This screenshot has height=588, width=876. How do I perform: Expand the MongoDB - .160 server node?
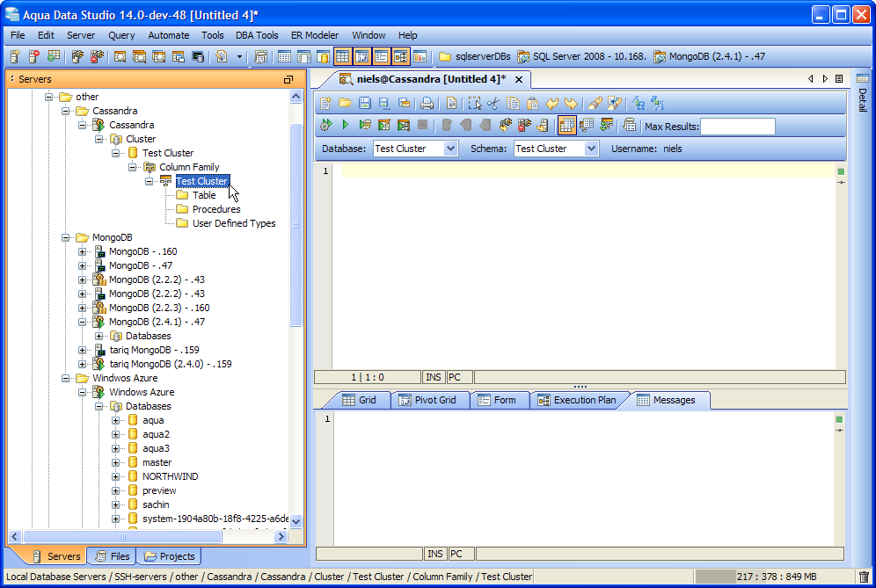click(82, 251)
